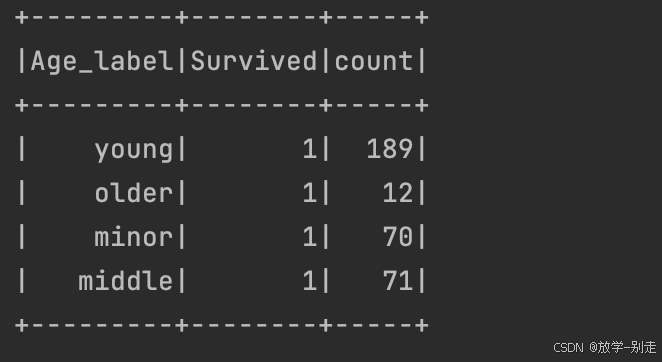662x362 pixels.
Task: Click the Survived column header
Action: click(x=254, y=62)
